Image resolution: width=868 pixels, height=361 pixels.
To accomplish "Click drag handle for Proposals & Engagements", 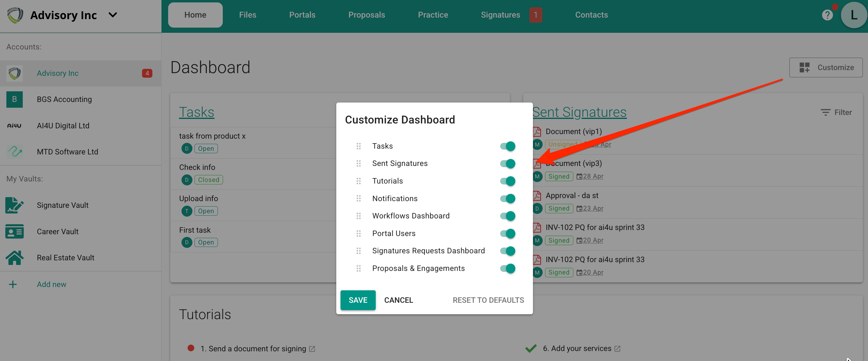I will pos(358,268).
